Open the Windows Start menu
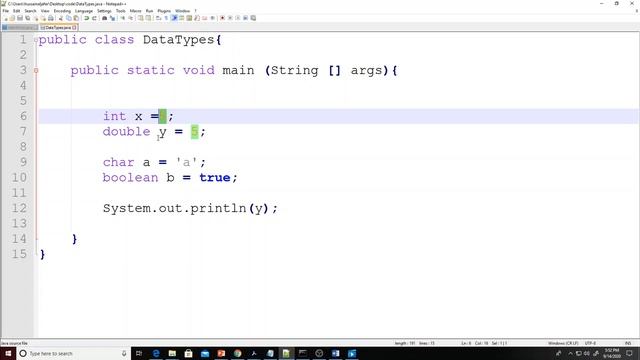Viewport: 640px width, 360px height. click(8, 353)
